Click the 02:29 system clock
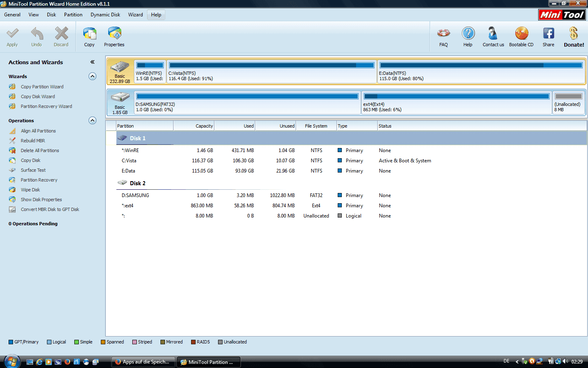 [577, 361]
